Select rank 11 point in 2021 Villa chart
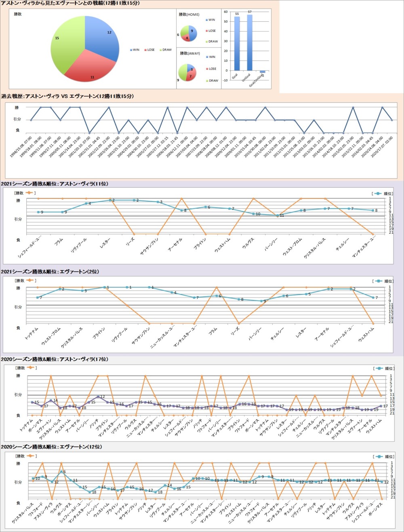The image size is (404, 532). (277, 215)
